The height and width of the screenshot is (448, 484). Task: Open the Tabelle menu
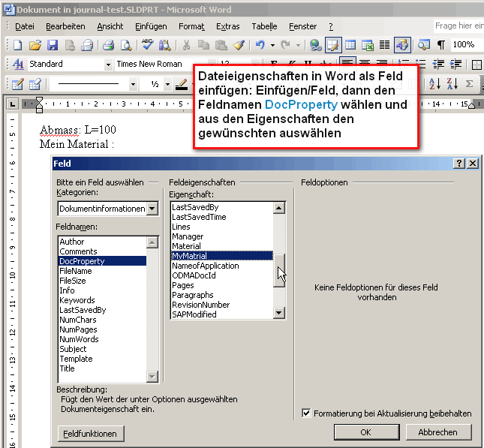coord(264,26)
